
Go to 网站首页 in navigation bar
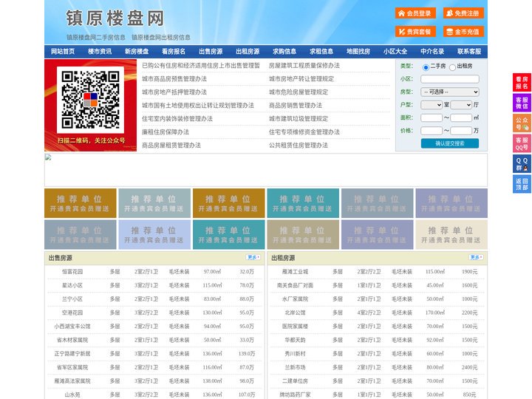(x=63, y=52)
